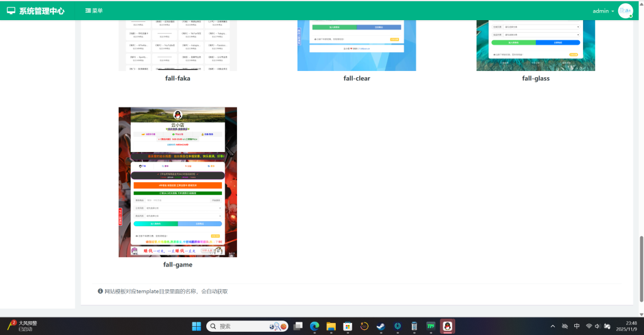Select the fall-faka template thumbnail
The image size is (644, 335).
(x=178, y=45)
